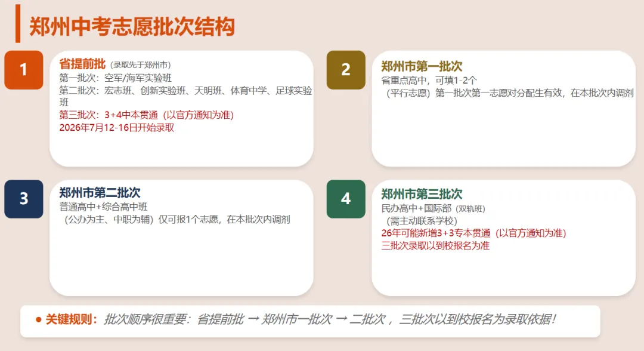Screen dimensions: 644x351
Task: Click the line 民办高中+国际部 (双轨班)
Action: point(434,208)
